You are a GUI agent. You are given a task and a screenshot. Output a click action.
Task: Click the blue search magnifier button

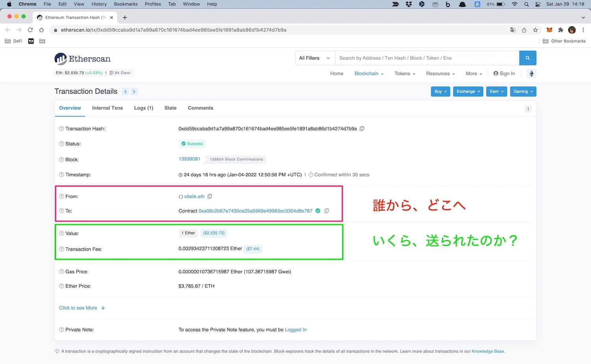point(528,58)
